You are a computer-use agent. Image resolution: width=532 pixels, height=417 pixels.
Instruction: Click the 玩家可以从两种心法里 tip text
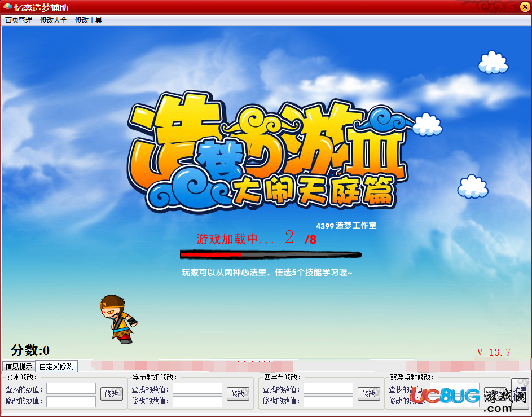267,273
